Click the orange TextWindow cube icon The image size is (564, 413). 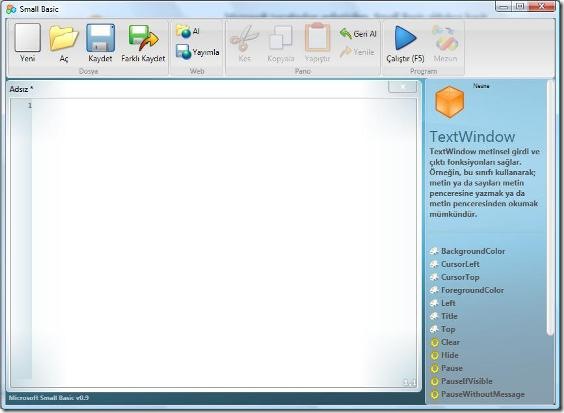449,102
